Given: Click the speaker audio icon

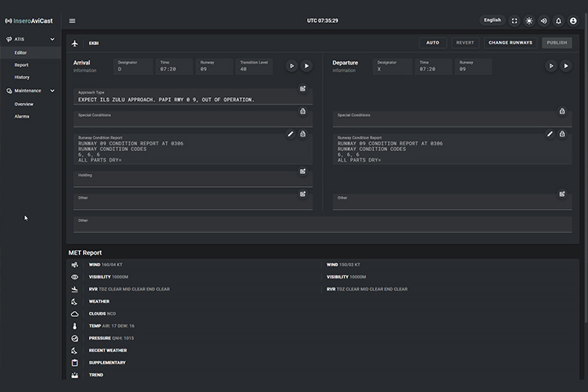Looking at the screenshot, I should click(x=544, y=20).
